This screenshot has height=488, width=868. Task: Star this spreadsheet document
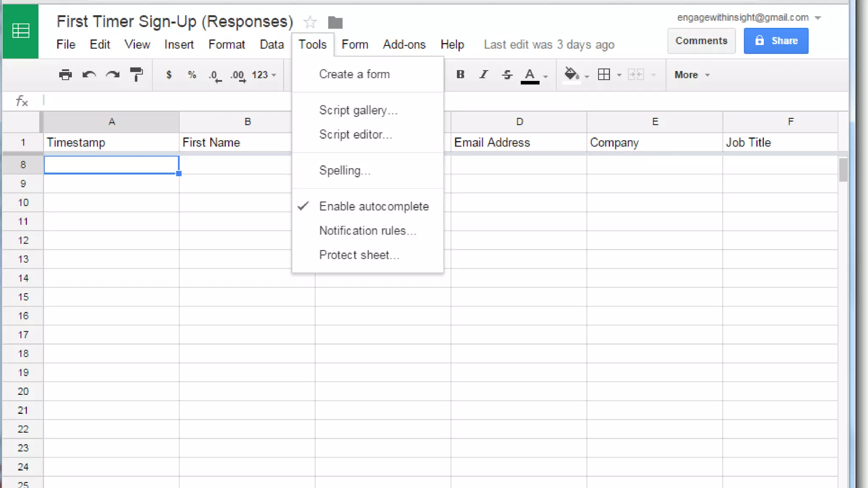pyautogui.click(x=310, y=22)
